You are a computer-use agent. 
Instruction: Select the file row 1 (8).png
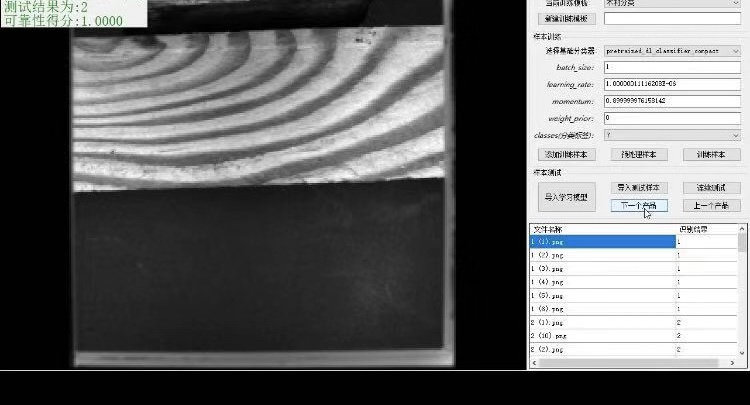634,309
